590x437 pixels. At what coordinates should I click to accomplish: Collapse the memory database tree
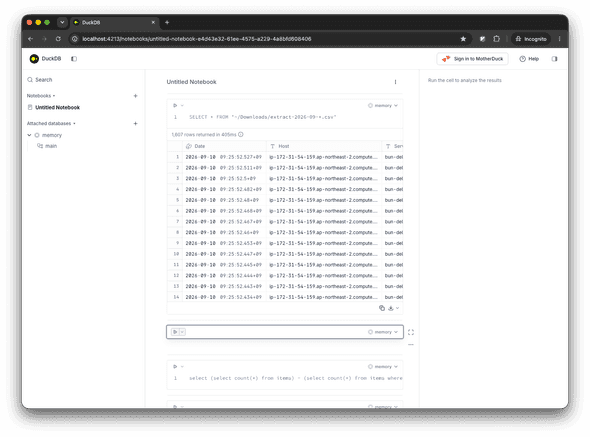click(x=29, y=135)
